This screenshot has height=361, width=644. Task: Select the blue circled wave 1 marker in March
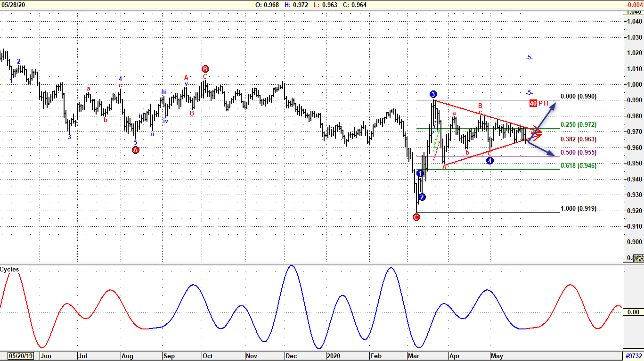420,173
